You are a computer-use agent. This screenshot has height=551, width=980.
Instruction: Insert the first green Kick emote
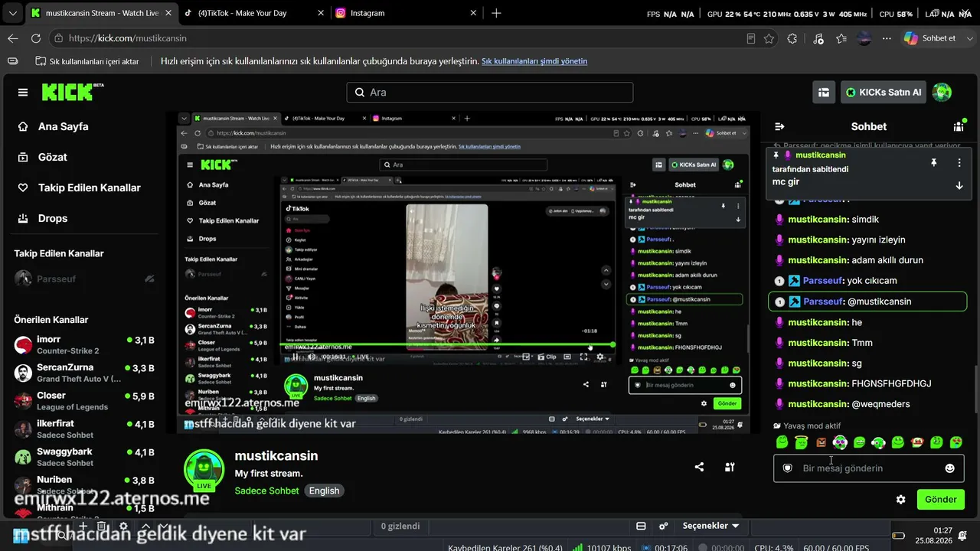782,442
